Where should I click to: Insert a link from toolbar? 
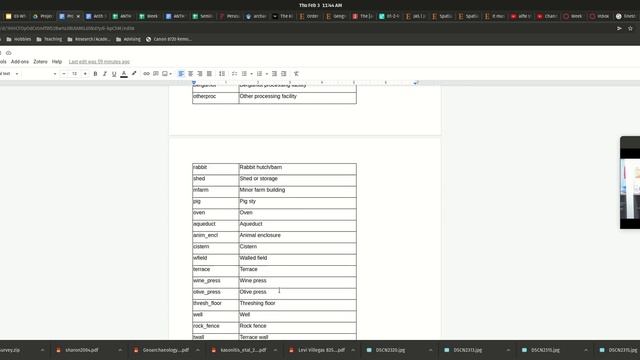(x=146, y=74)
